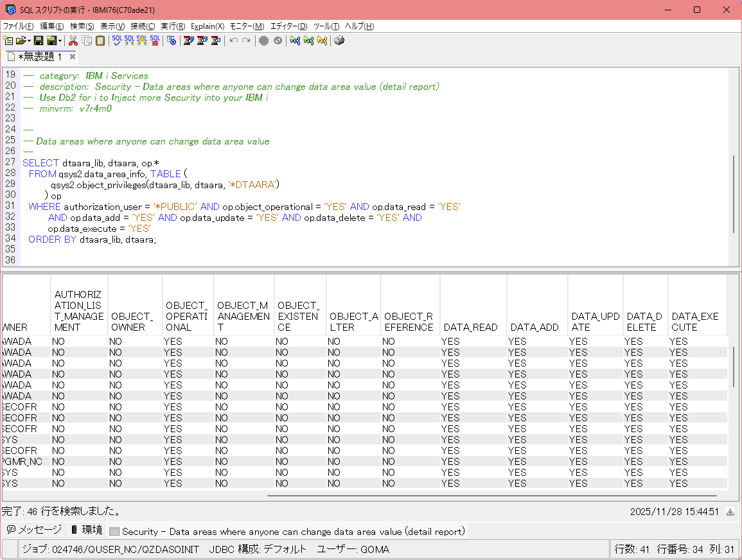The width and height of the screenshot is (742, 560).
Task: Run SQL with the first SQL toolbar icon
Action: (117, 40)
